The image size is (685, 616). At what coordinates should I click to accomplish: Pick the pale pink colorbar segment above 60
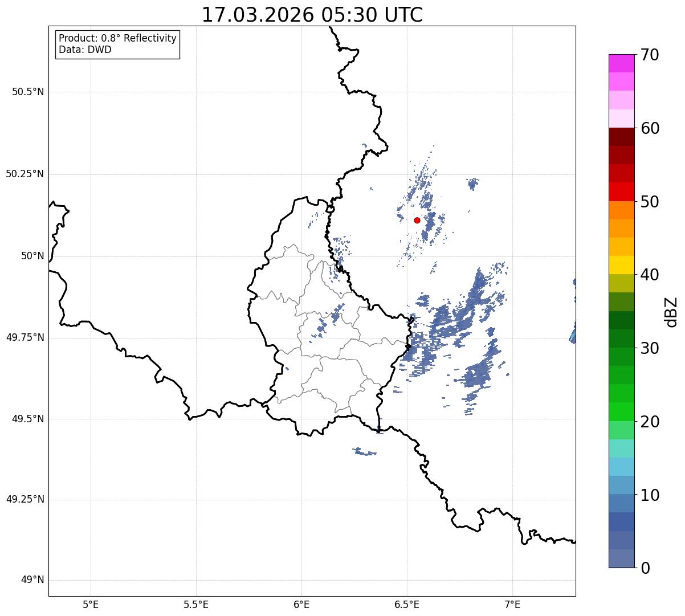(622, 119)
